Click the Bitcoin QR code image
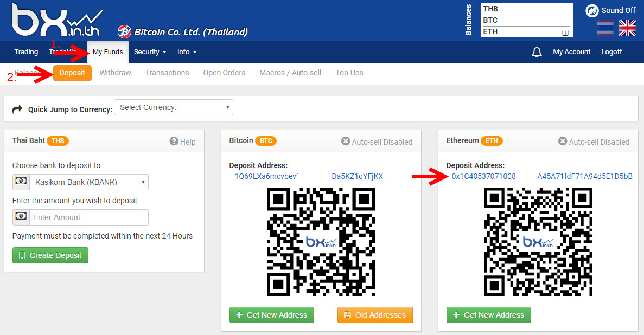 coord(321,242)
